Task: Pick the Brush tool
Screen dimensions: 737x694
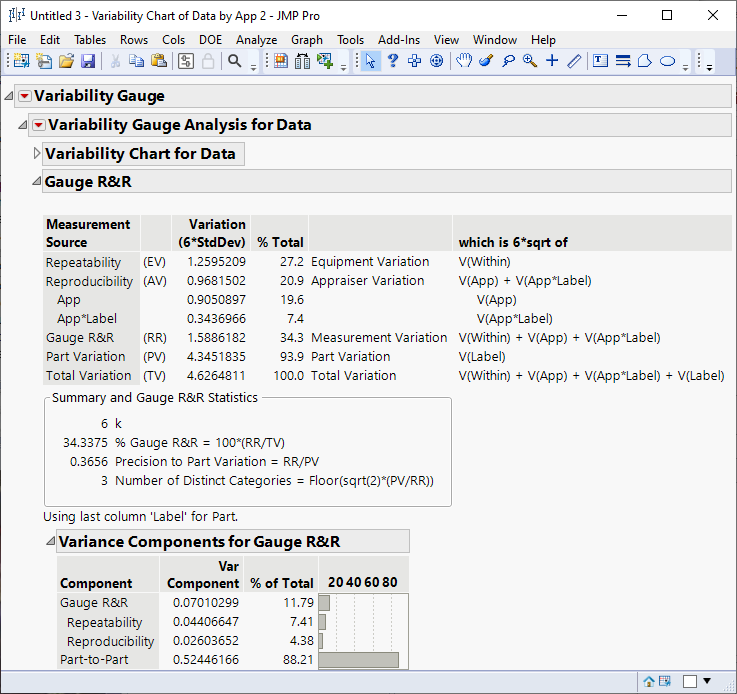Action: (486, 61)
